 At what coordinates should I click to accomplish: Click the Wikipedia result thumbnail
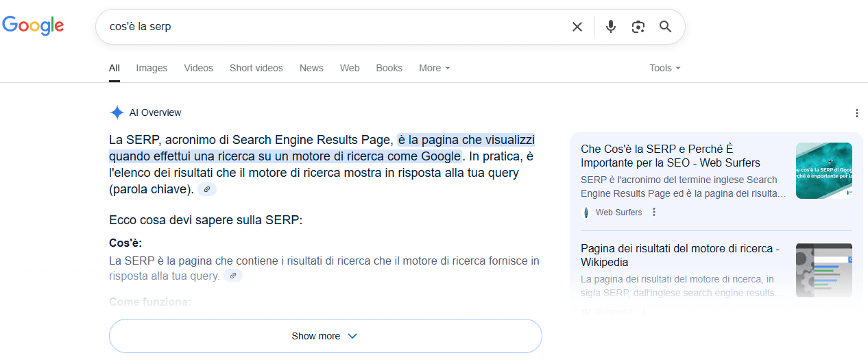[824, 270]
